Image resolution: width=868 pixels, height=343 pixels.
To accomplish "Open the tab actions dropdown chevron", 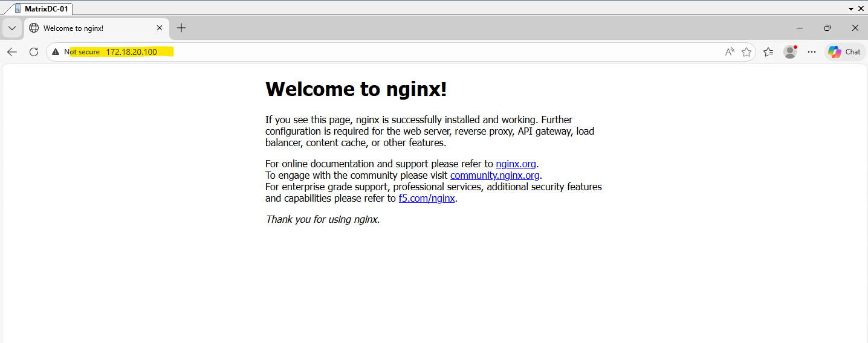I will coord(12,28).
